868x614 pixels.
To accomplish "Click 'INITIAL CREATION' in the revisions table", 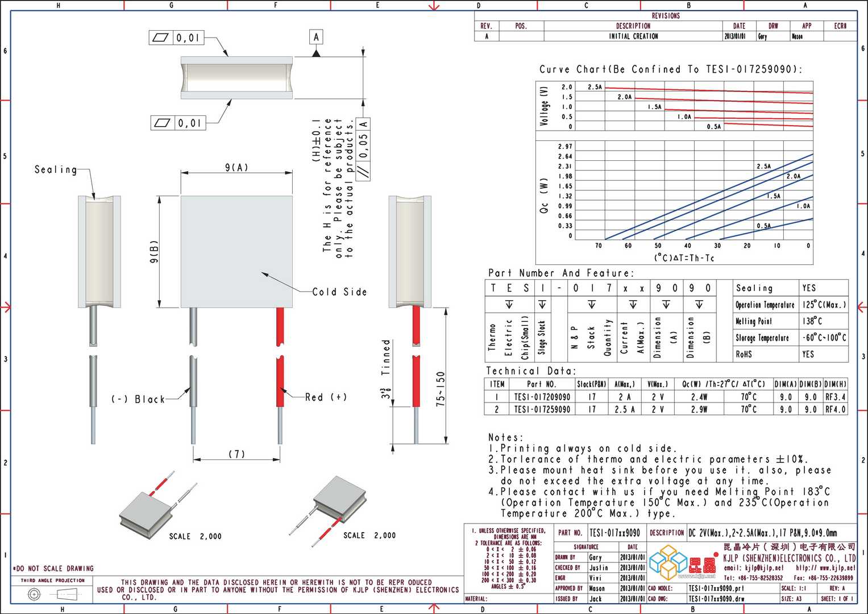I will 633,36.
